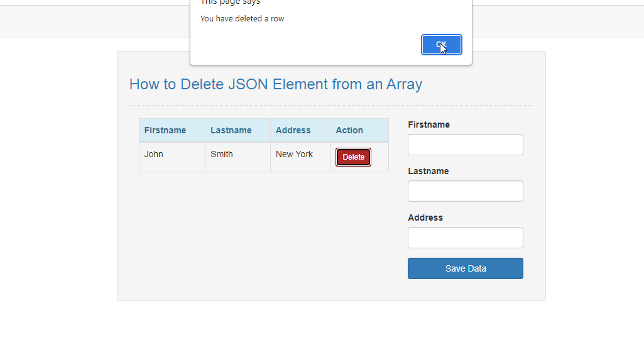Select the Action column header

[x=349, y=130]
